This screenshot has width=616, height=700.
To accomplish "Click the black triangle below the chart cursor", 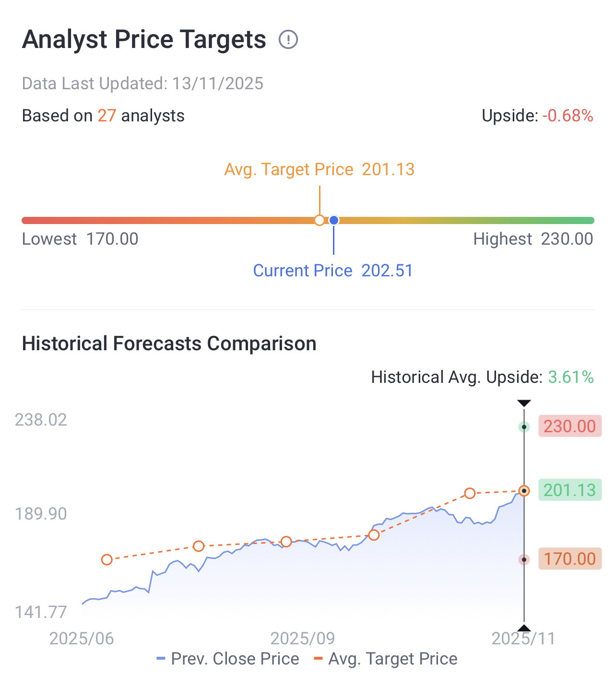I will (x=524, y=628).
